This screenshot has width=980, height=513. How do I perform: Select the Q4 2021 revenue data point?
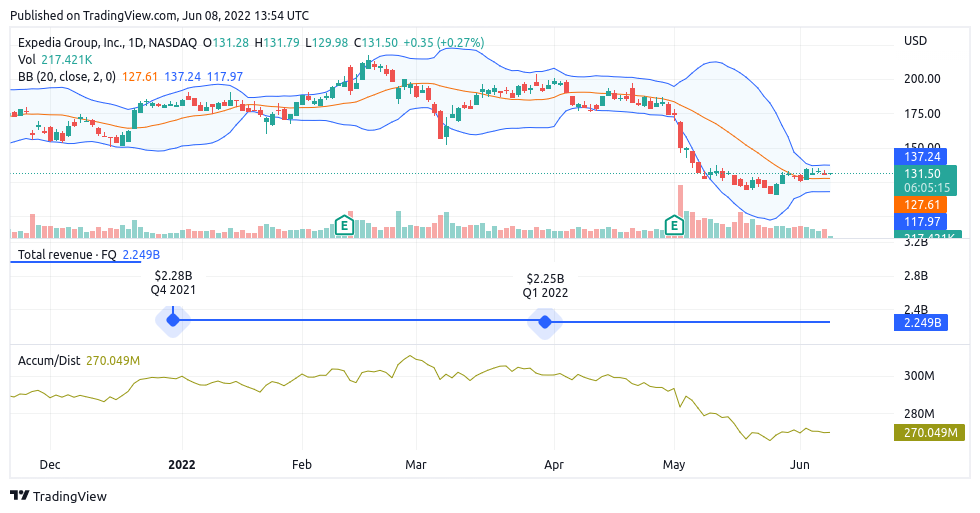[173, 320]
